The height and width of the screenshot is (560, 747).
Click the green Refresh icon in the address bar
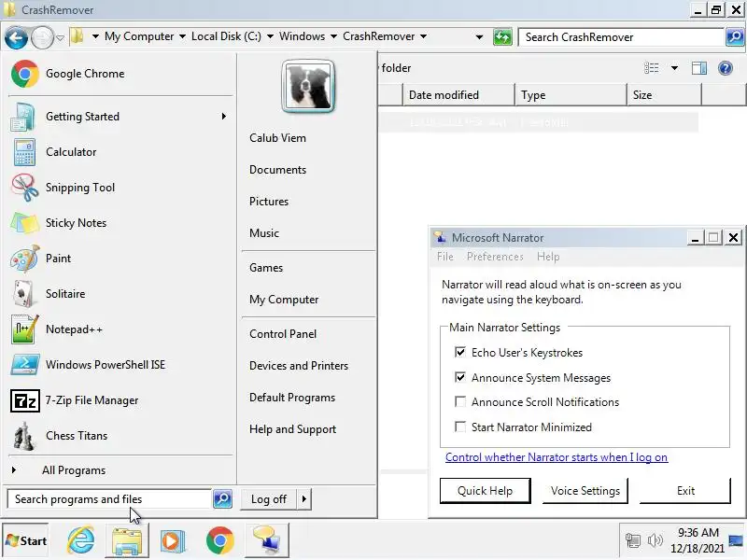(x=502, y=36)
